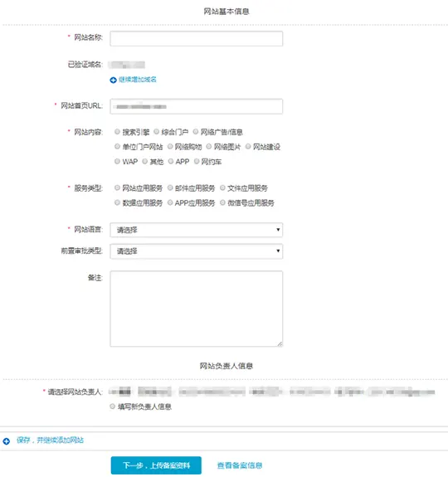Viewport: 448px width, 477px height.
Task: Click the plus icon beside 保存，并继续添加网站
Action: point(6,440)
